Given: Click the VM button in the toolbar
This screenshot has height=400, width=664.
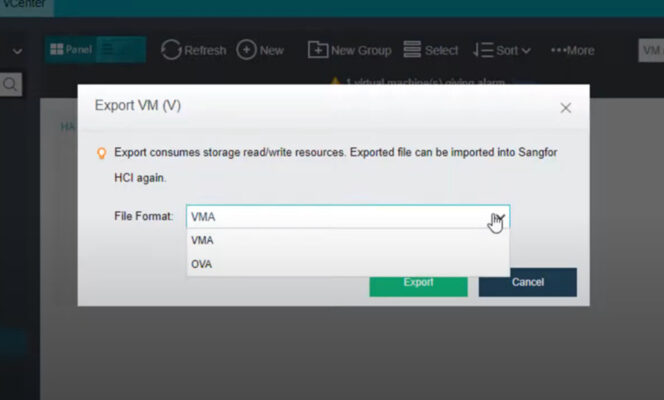Looking at the screenshot, I should [651, 50].
